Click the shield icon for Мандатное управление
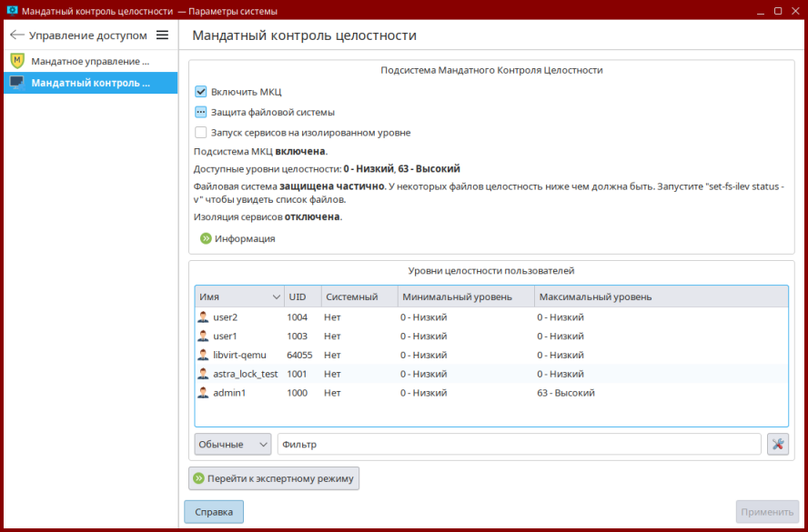The height and width of the screenshot is (532, 808). point(16,61)
